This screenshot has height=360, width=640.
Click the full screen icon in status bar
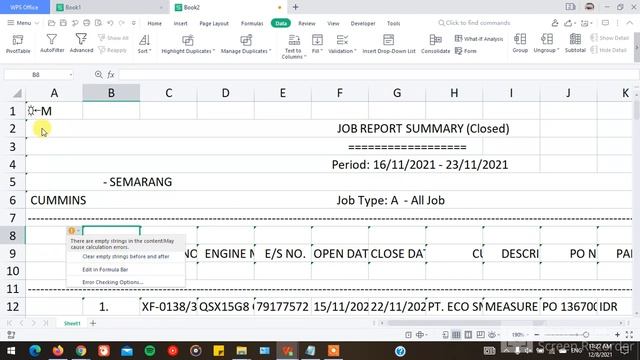(x=629, y=335)
